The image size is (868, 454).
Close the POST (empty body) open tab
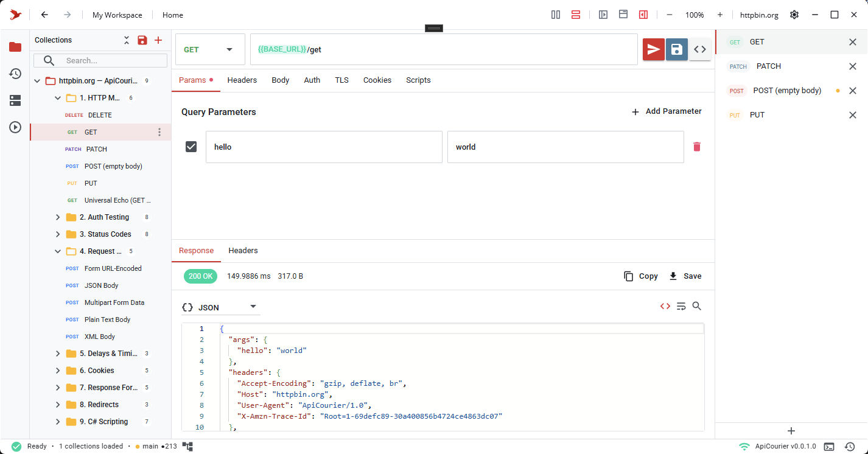pos(853,91)
